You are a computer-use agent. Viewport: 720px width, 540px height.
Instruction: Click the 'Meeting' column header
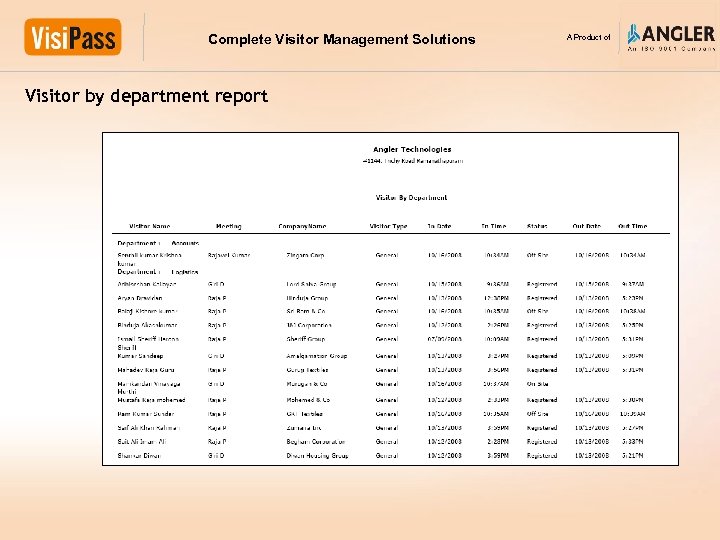(229, 226)
